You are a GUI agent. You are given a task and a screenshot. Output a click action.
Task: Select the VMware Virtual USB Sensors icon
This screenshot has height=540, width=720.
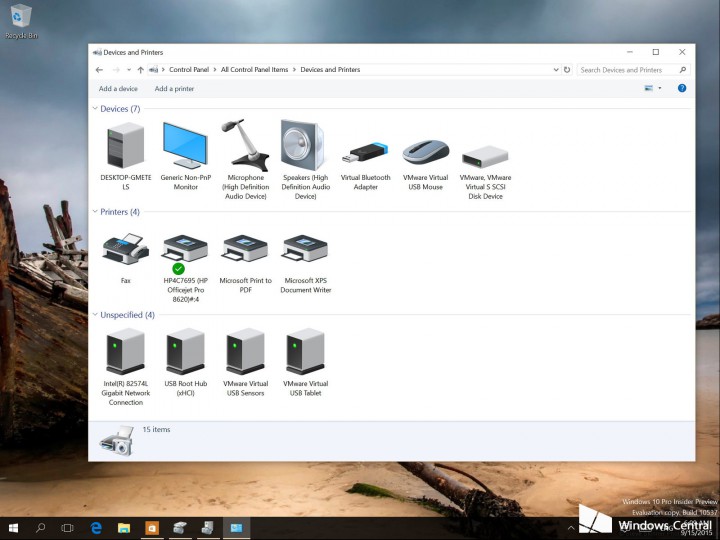(245, 351)
